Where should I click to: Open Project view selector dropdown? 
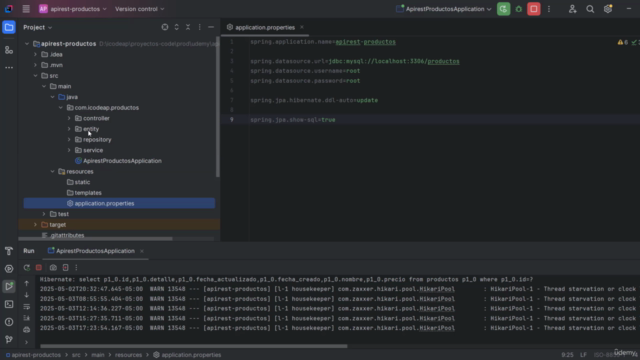click(38, 27)
